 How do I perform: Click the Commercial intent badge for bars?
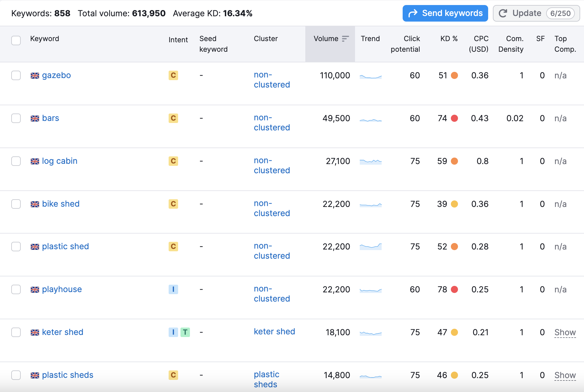coord(173,118)
